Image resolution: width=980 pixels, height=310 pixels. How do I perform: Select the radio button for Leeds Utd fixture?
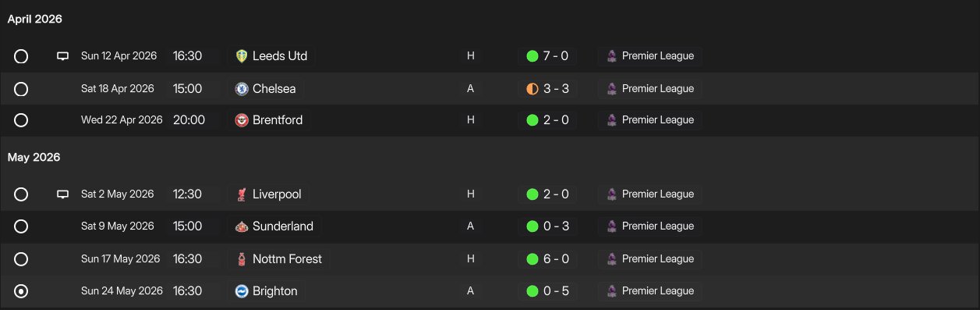[21, 56]
